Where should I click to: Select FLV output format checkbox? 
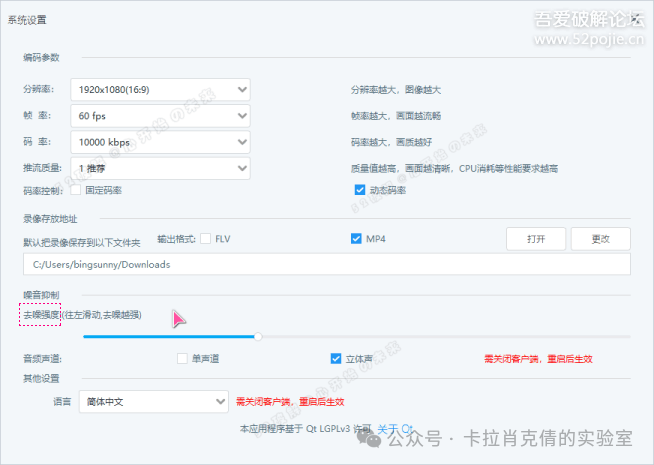tap(205, 239)
